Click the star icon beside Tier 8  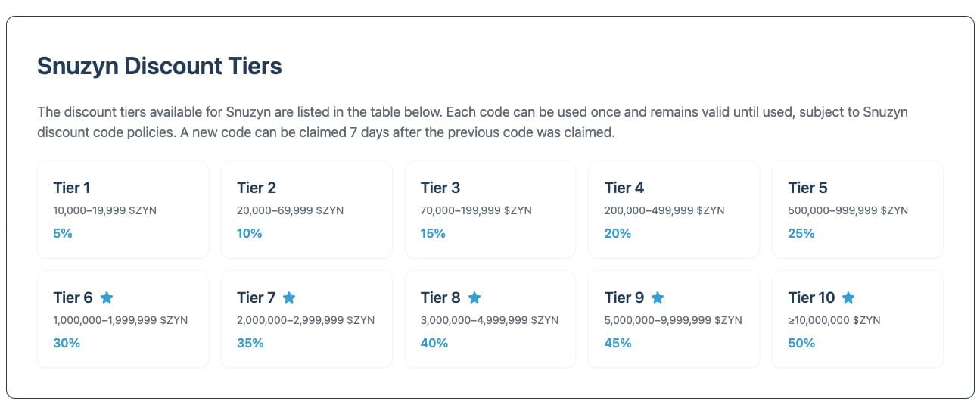pos(474,298)
